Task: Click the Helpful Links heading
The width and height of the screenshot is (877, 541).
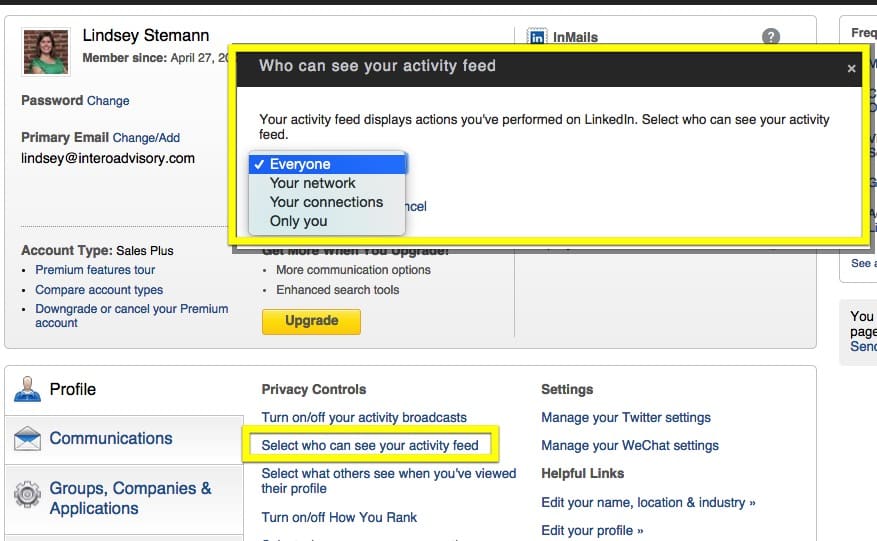Action: click(x=582, y=473)
